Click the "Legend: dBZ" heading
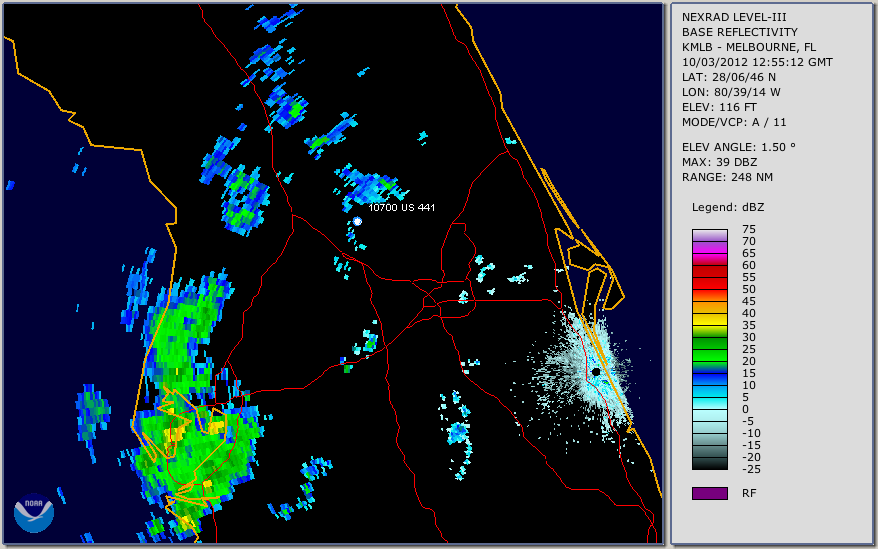 click(x=728, y=207)
